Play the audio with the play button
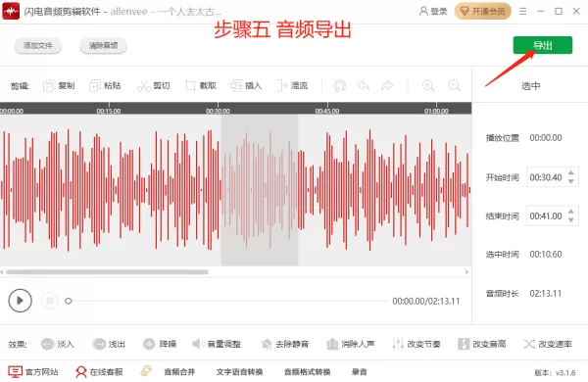 pyautogui.click(x=20, y=301)
